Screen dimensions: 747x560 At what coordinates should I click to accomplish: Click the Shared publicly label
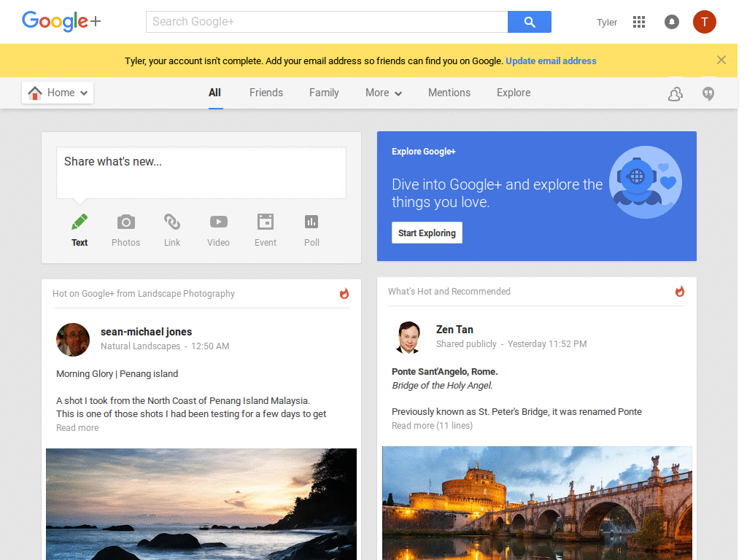click(466, 344)
